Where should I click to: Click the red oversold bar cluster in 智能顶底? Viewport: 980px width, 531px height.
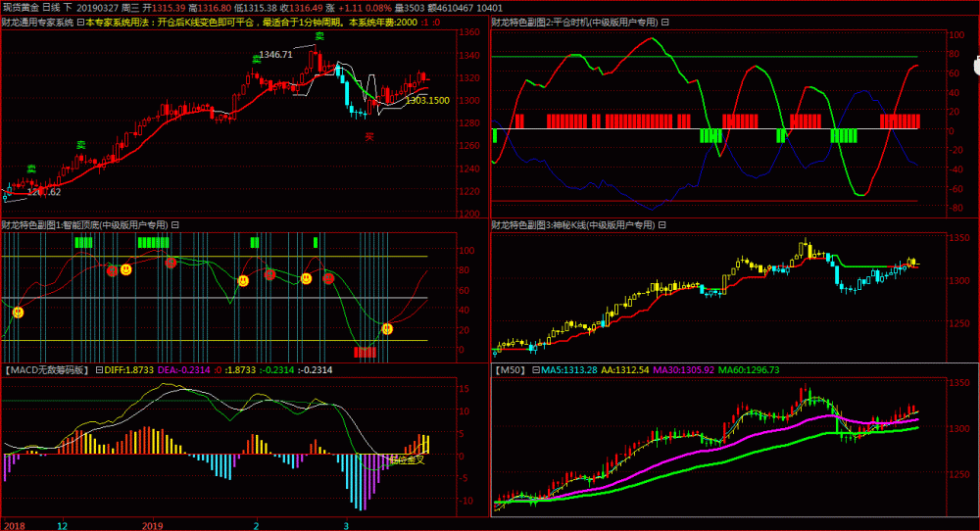(x=365, y=353)
